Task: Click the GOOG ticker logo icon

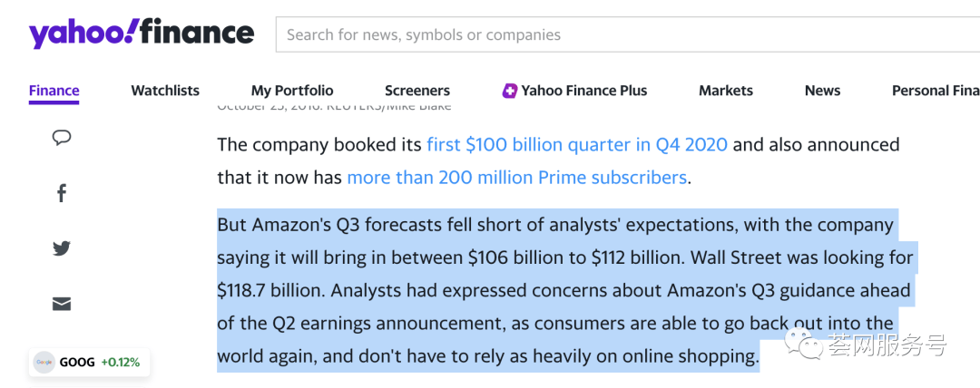Action: click(x=44, y=362)
